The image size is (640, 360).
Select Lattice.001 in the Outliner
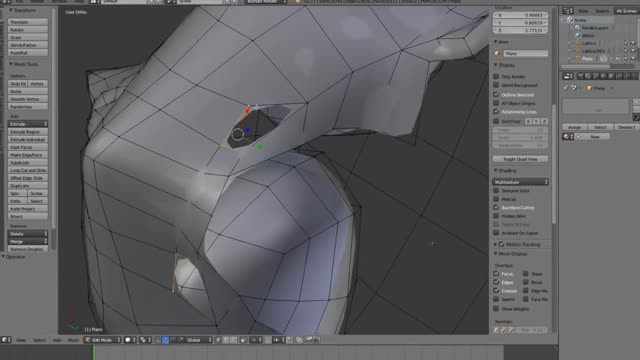(593, 51)
